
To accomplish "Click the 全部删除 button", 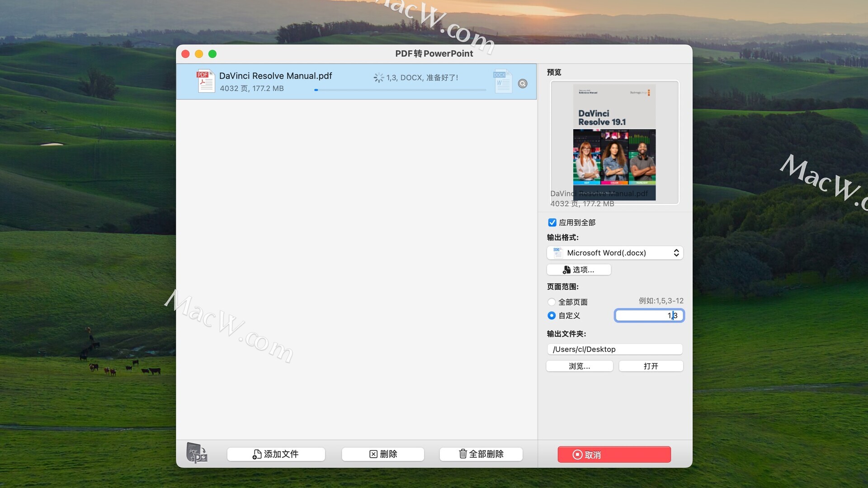I will 481,454.
